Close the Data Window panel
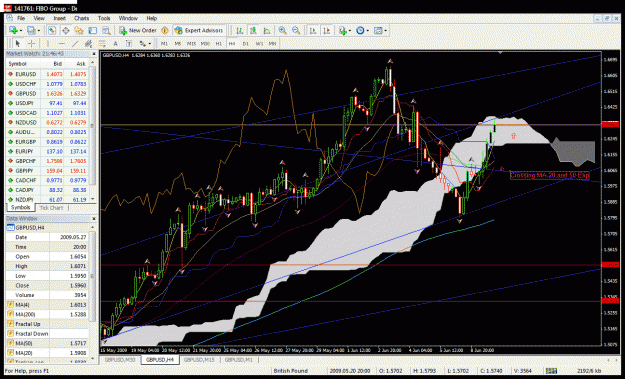The height and width of the screenshot is (379, 625). tap(94, 219)
